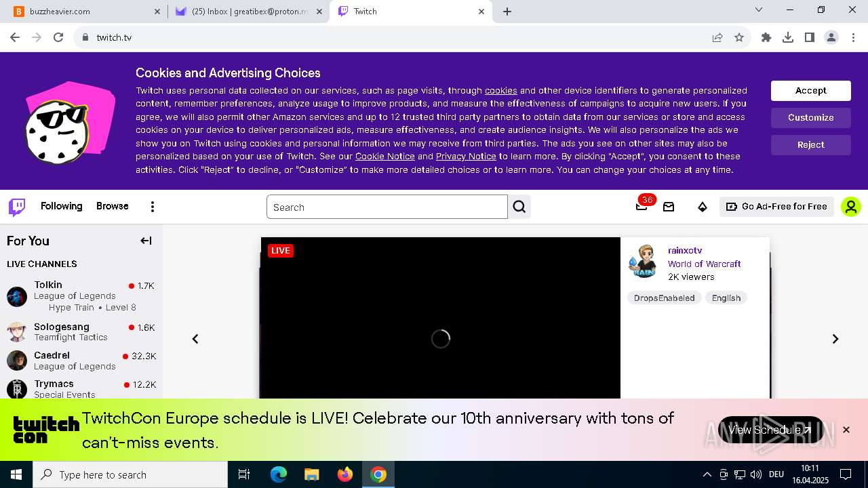Click the search magnifier button
The width and height of the screenshot is (868, 488).
click(519, 207)
